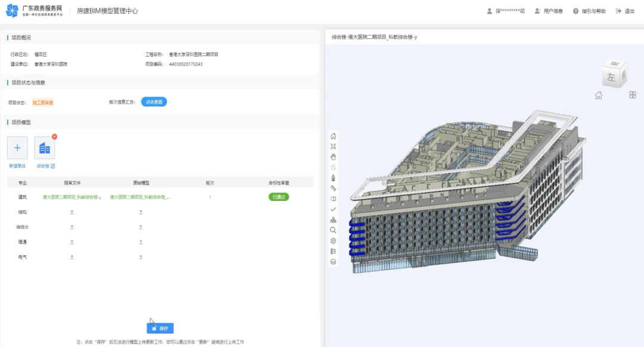This screenshot has height=347, width=644.
Task: Click the 电气 discipline row label
Action: click(23, 257)
